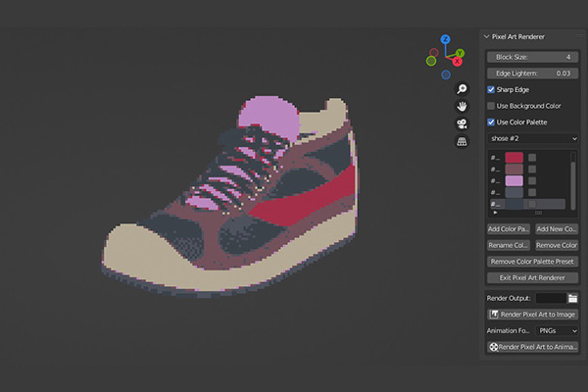Click the Remove Color button
The image size is (588, 392).
point(557,245)
